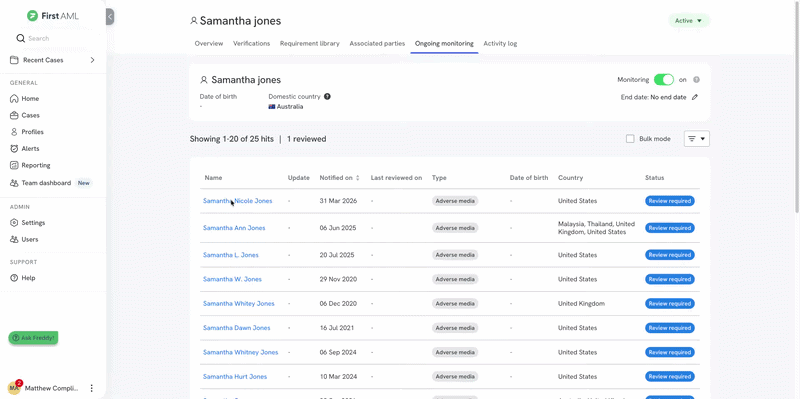This screenshot has width=800, height=399.
Task: Click the Recent Cases folder icon
Action: click(14, 60)
